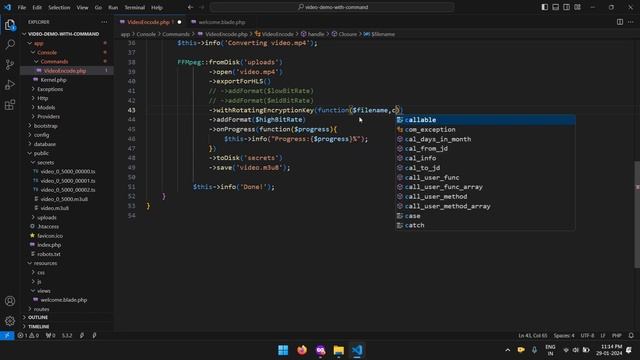The height and width of the screenshot is (360, 640).
Task: Expand the TIMELINE section
Action: [x=38, y=327]
